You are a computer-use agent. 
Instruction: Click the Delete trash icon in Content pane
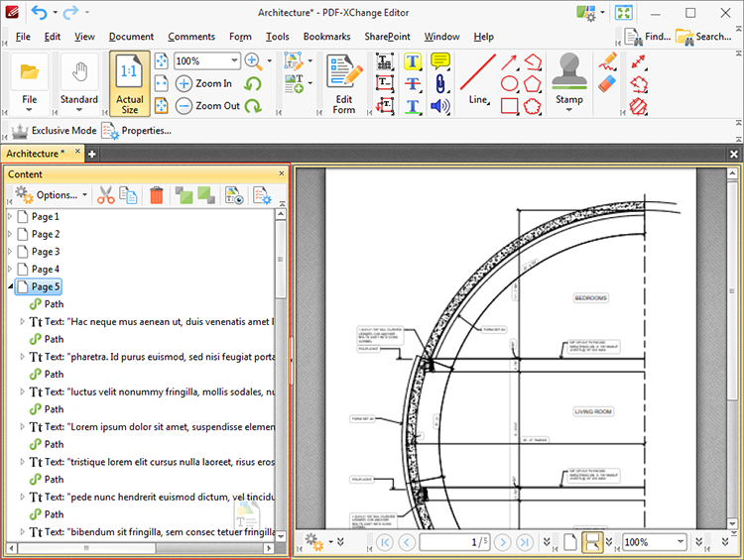tap(156, 195)
